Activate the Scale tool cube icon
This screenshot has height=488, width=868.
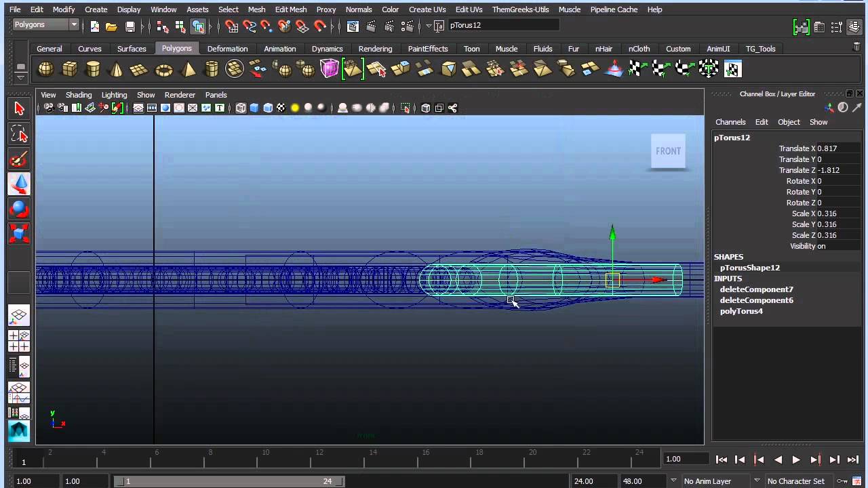(x=19, y=234)
